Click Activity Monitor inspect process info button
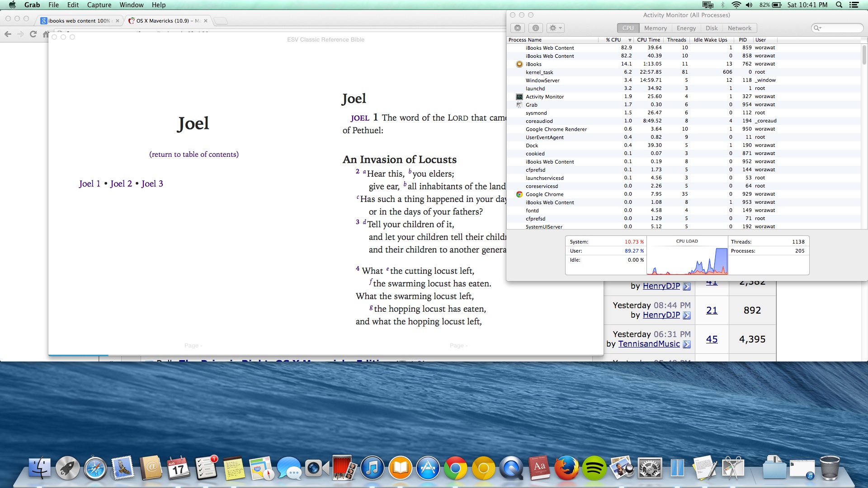The image size is (868, 488). pos(535,28)
